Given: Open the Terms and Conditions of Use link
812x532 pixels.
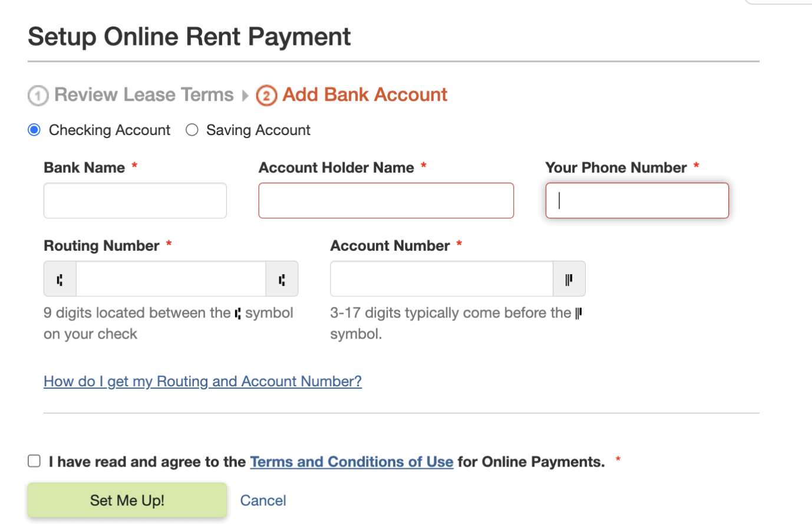Looking at the screenshot, I should point(351,462).
